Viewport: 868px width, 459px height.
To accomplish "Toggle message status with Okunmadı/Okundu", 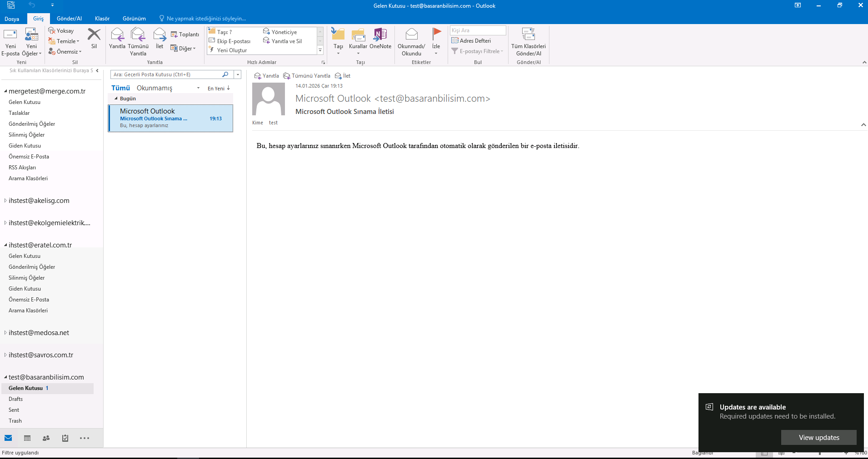I will [x=411, y=42].
